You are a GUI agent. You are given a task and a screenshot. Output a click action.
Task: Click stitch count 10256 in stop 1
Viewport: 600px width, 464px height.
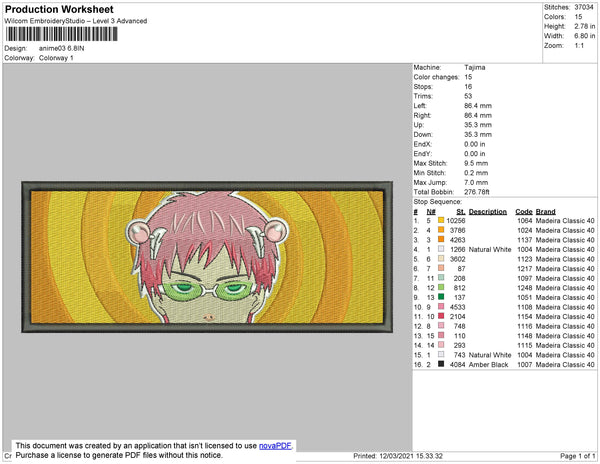click(x=456, y=221)
